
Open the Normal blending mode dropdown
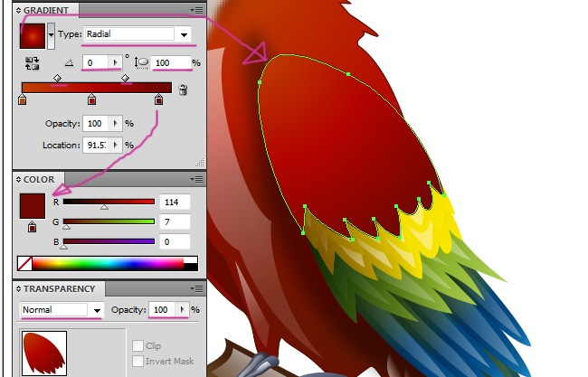pyautogui.click(x=96, y=310)
